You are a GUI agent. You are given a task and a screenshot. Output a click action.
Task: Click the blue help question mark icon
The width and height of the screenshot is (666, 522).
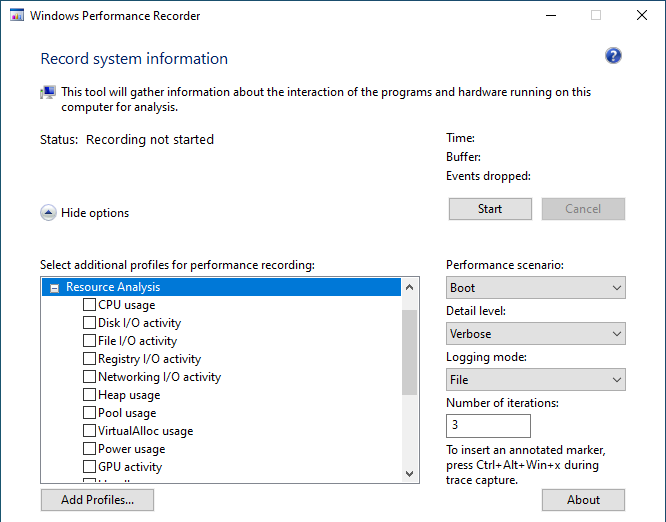614,56
